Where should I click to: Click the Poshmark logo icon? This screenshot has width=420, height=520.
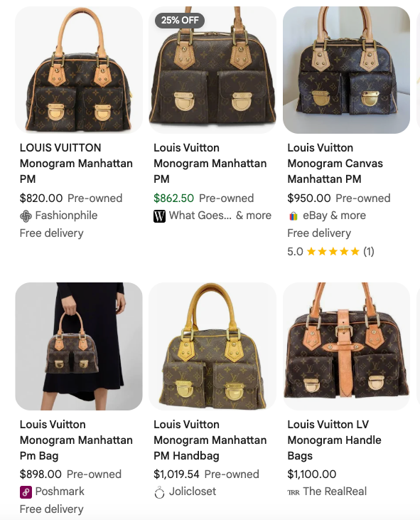pyautogui.click(x=26, y=492)
